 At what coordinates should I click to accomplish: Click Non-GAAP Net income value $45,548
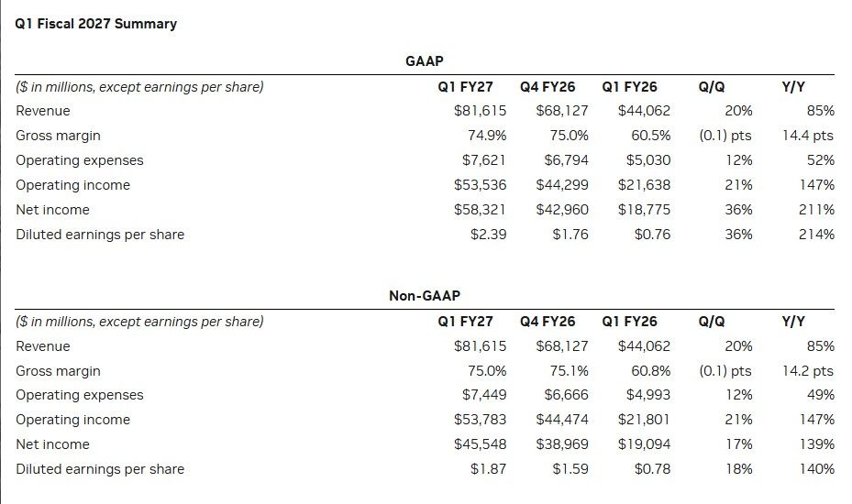click(480, 444)
